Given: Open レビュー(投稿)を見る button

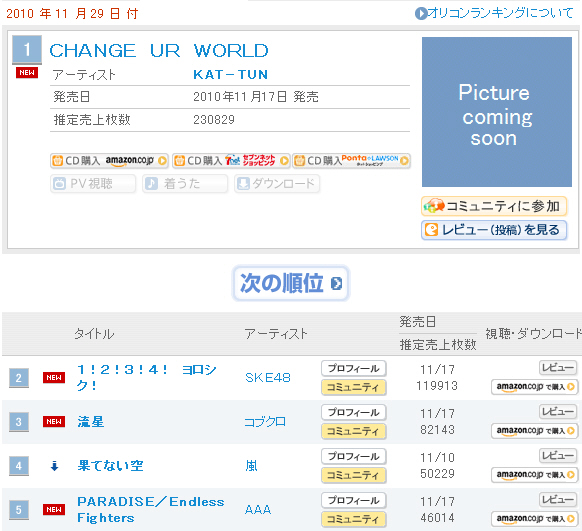Looking at the screenshot, I should point(494,230).
